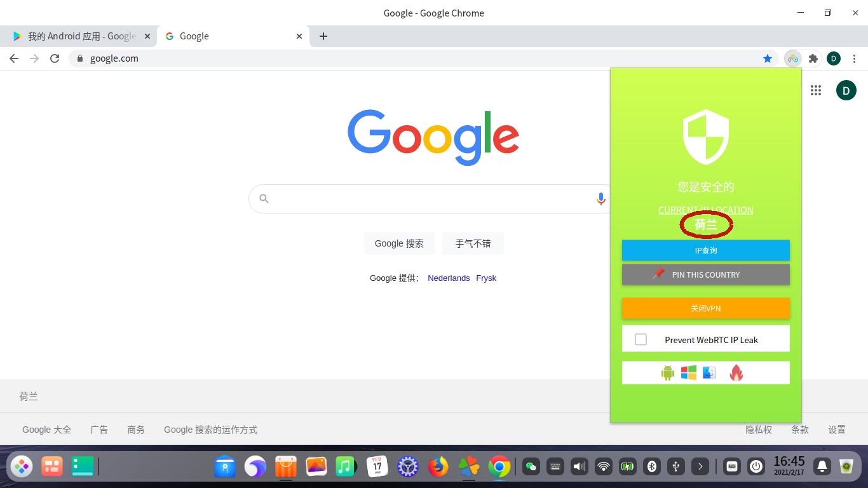This screenshot has width=868, height=488.
Task: Click the green shield logo in the VPN popup
Action: click(705, 137)
